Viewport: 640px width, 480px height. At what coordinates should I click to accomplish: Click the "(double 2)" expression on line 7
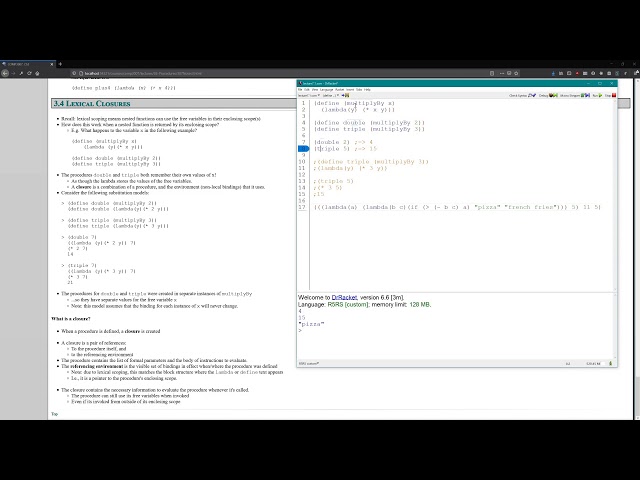332,142
